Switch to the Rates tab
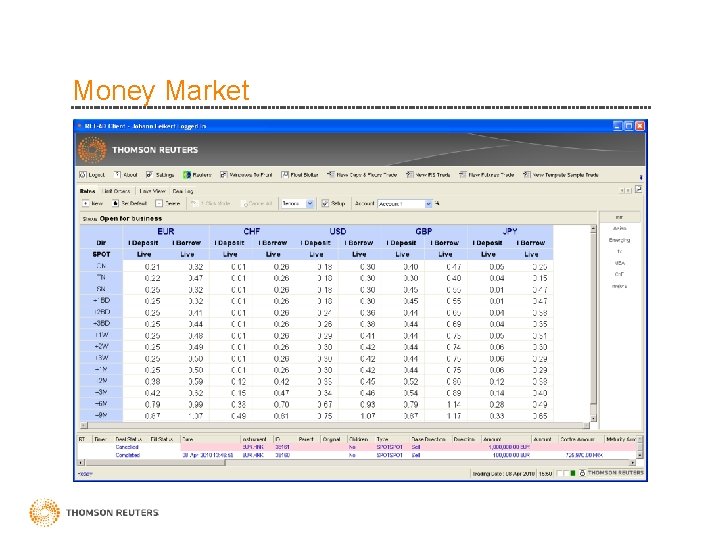720x540 pixels. [x=87, y=191]
